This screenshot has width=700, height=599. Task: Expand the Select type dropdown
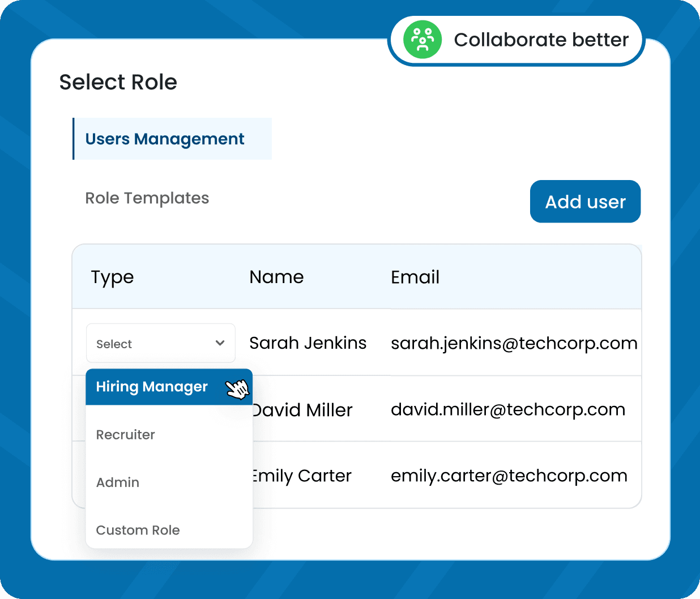[x=160, y=343]
